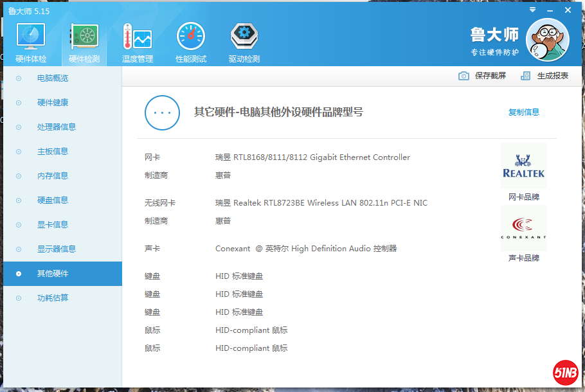
Task: View 显卡信息 sidebar item
Action: (x=53, y=225)
